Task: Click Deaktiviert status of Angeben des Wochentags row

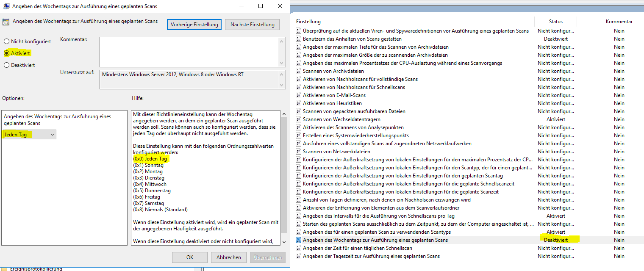Action: click(555, 240)
